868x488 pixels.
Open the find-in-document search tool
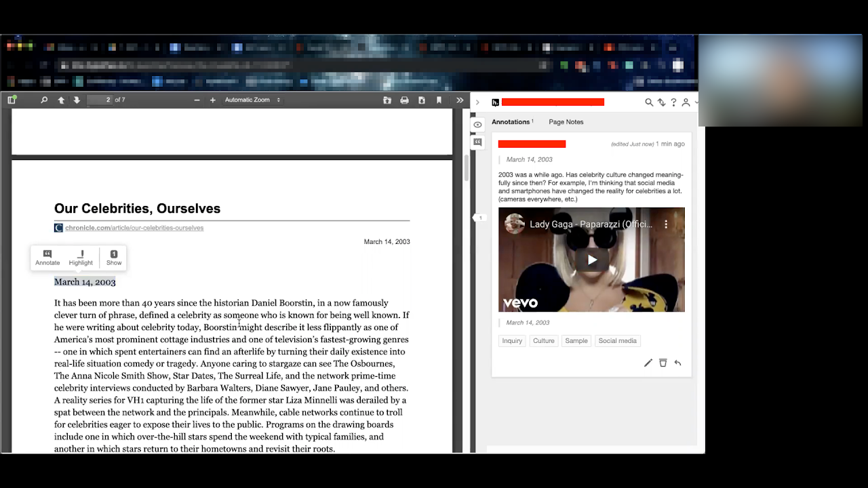click(44, 100)
